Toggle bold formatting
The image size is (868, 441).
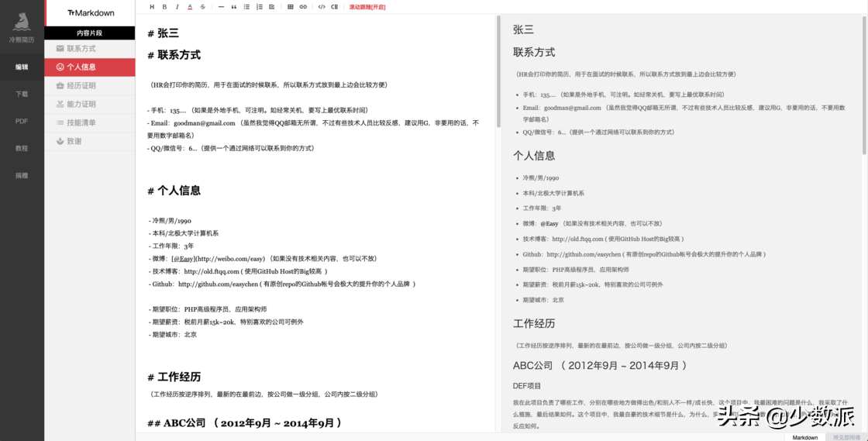click(164, 7)
